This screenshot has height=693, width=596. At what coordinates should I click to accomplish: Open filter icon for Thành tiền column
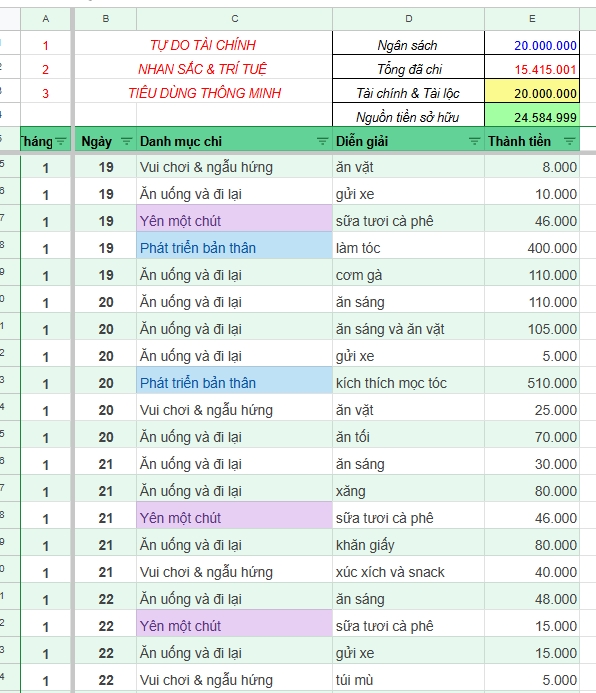click(569, 141)
